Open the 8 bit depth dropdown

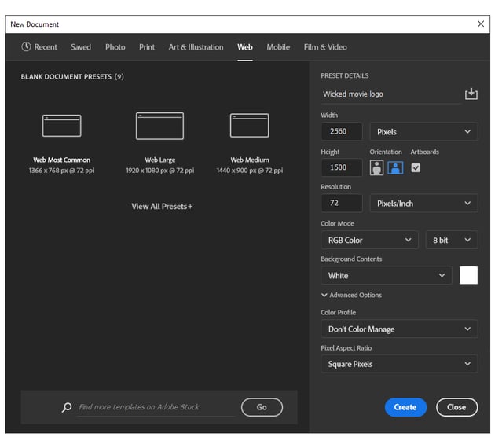(452, 240)
